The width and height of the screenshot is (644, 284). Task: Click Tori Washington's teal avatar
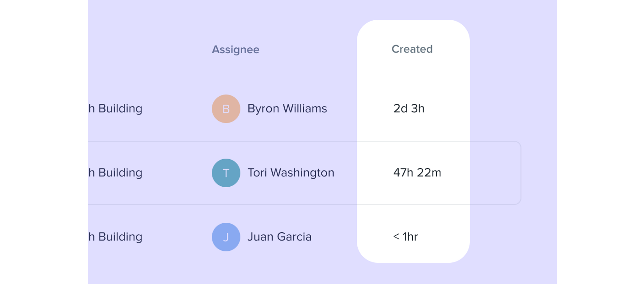point(226,173)
